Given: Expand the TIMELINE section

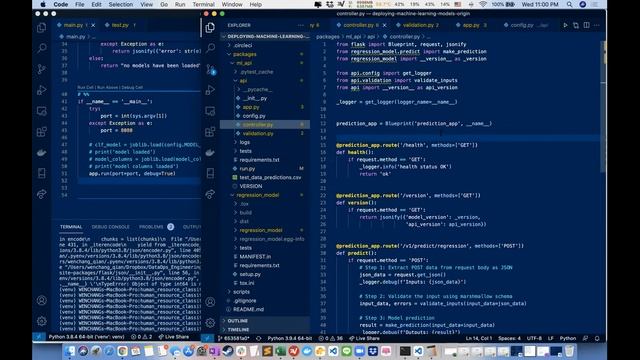Looking at the screenshot, I should click(x=238, y=329).
